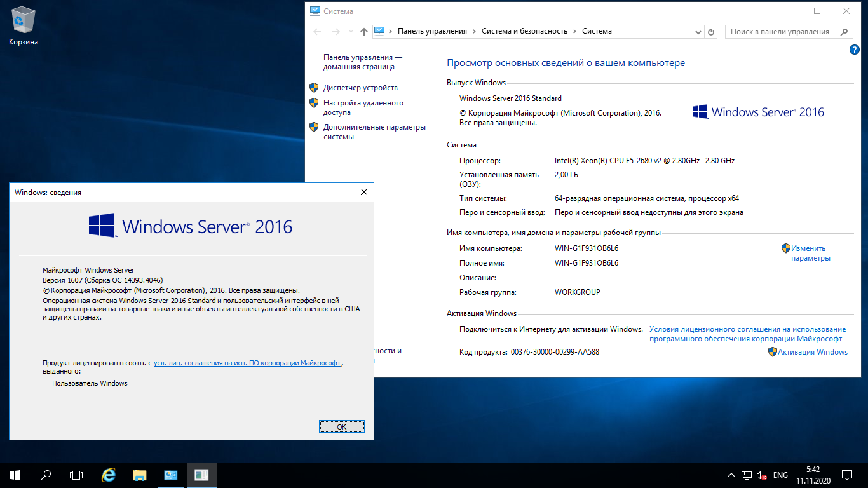Click the computer icon in address bar
Screen dimensions: 868x488
[x=380, y=31]
